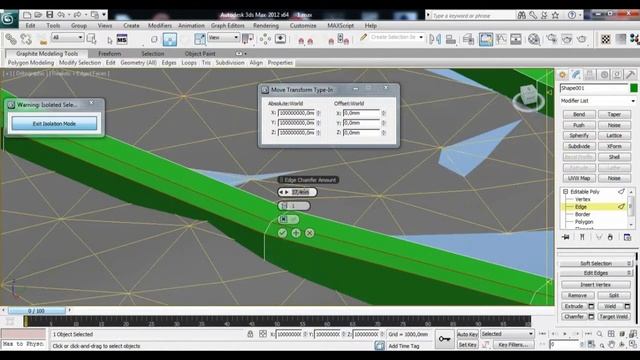The height and width of the screenshot is (360, 640).
Task: Click the checkerboard icon on toolbar
Action: [606, 39]
